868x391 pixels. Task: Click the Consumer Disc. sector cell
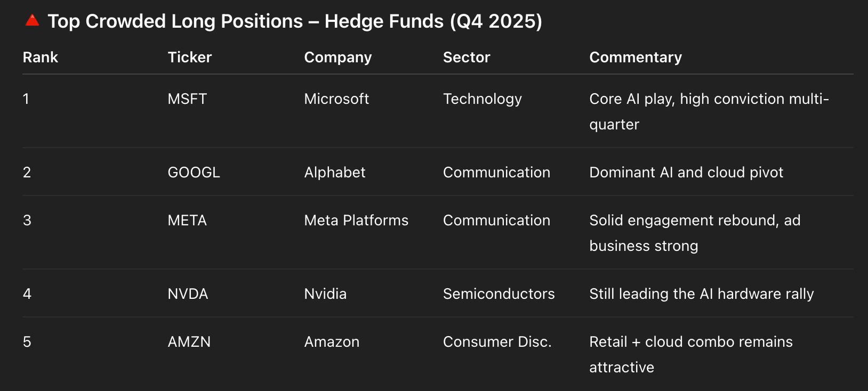point(497,341)
